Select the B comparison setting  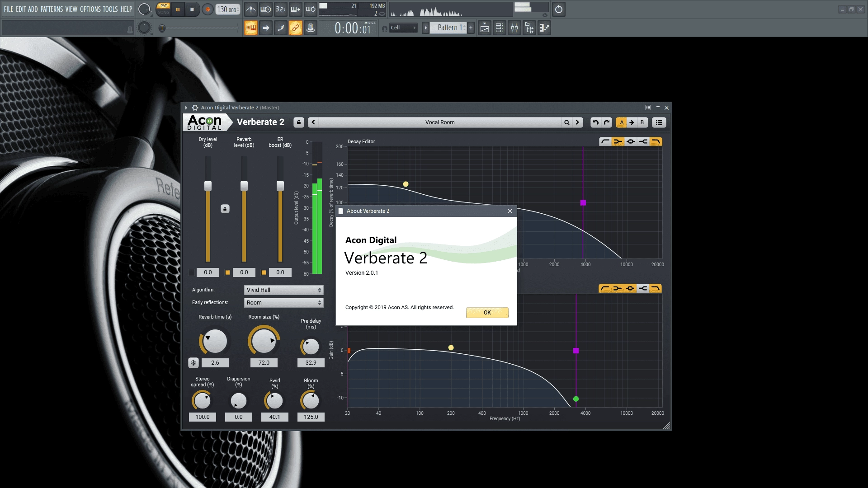point(642,122)
